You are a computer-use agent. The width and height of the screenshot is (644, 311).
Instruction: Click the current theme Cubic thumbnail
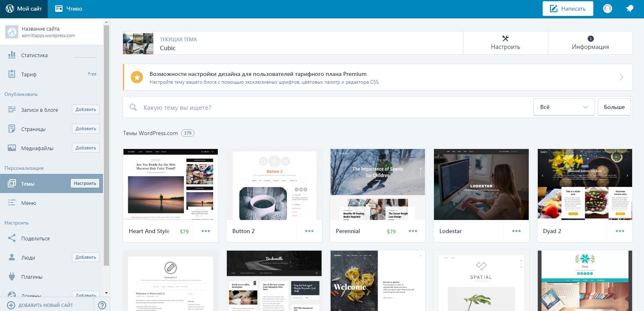tap(138, 43)
